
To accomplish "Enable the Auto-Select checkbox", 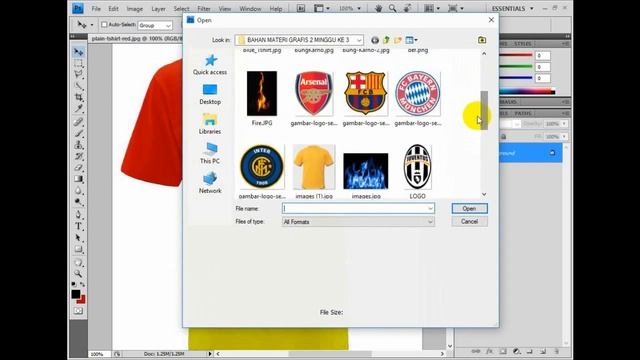I will 104,25.
